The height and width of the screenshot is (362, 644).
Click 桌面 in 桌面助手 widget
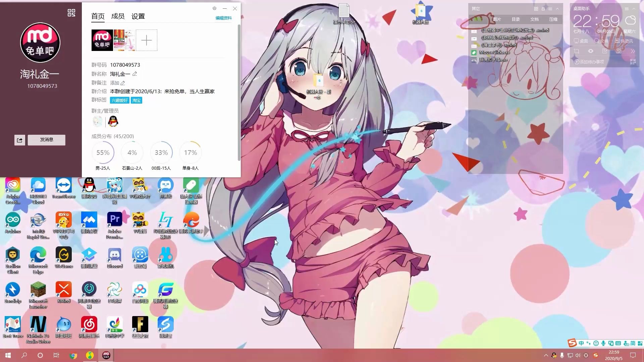581,41
